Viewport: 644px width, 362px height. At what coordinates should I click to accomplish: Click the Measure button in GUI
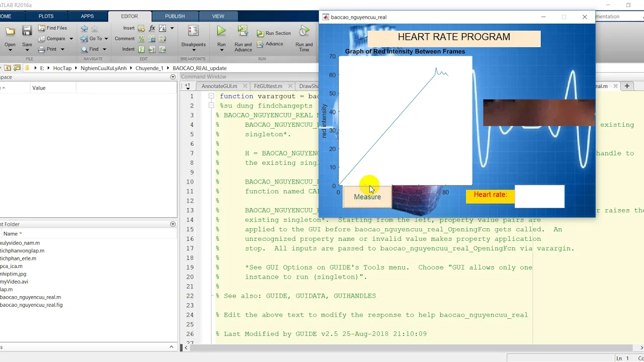pyautogui.click(x=367, y=197)
